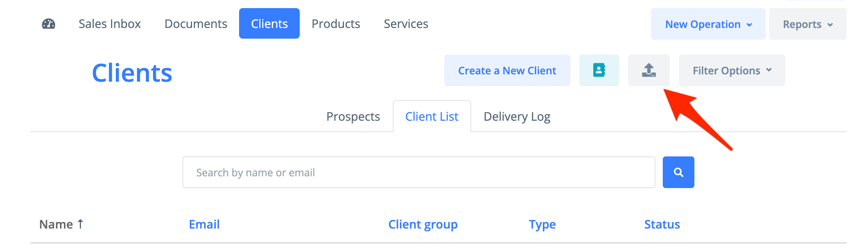Show the Delivery Log tab

pos(517,117)
